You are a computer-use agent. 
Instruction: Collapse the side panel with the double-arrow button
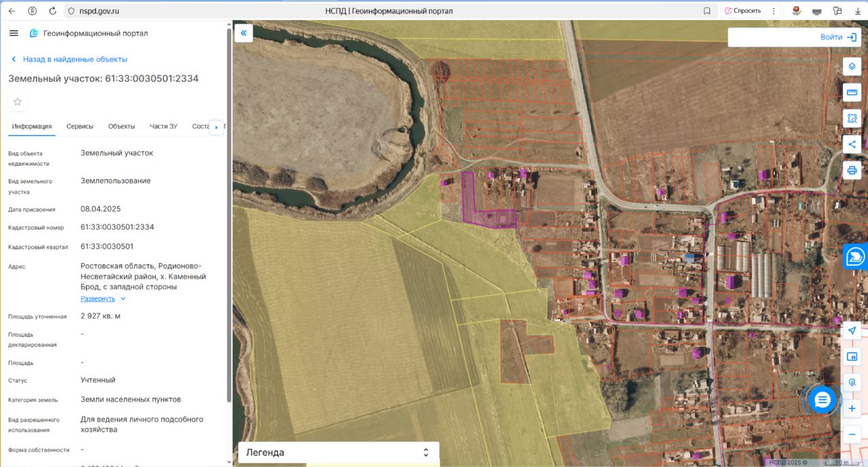[243, 33]
